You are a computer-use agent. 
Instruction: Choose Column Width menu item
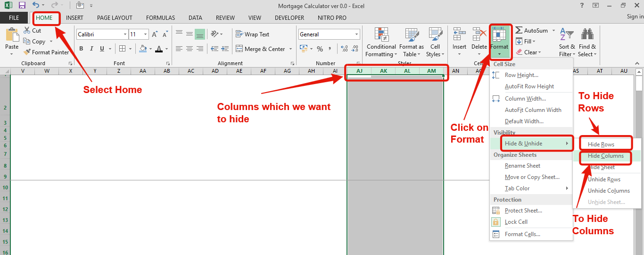[x=531, y=99]
